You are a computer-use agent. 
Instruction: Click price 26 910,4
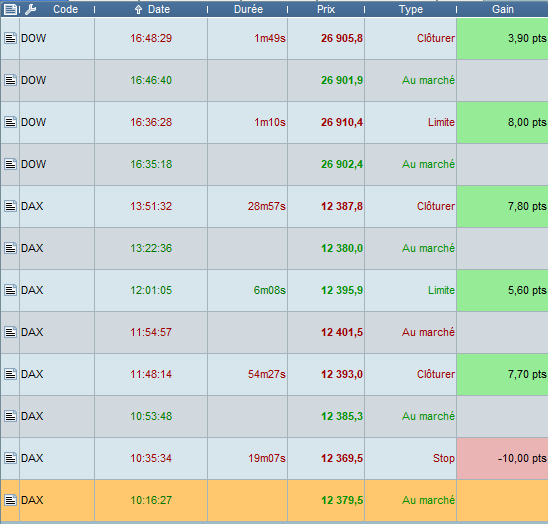[342, 122]
